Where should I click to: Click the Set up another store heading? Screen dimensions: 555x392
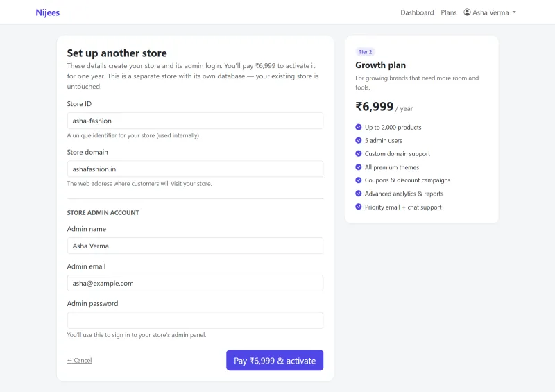coord(117,53)
